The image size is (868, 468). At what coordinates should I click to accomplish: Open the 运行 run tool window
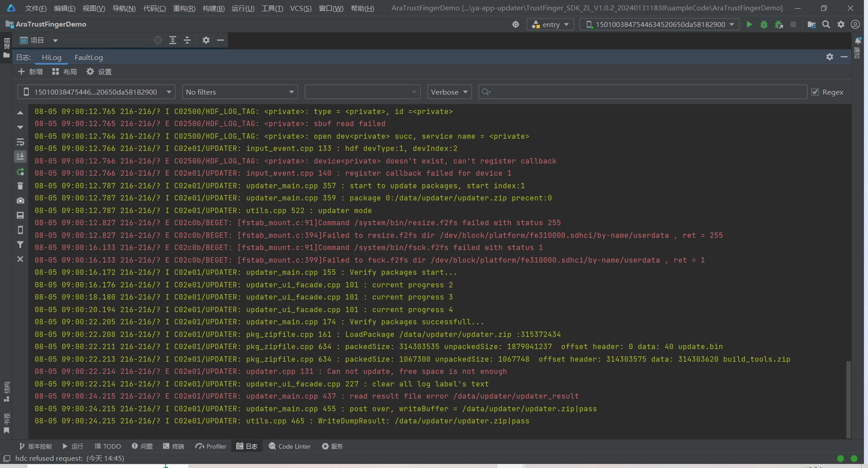point(73,446)
